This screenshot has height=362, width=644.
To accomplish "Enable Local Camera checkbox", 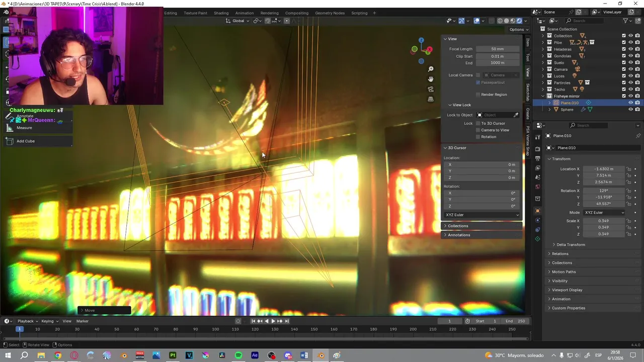I will pos(478,75).
